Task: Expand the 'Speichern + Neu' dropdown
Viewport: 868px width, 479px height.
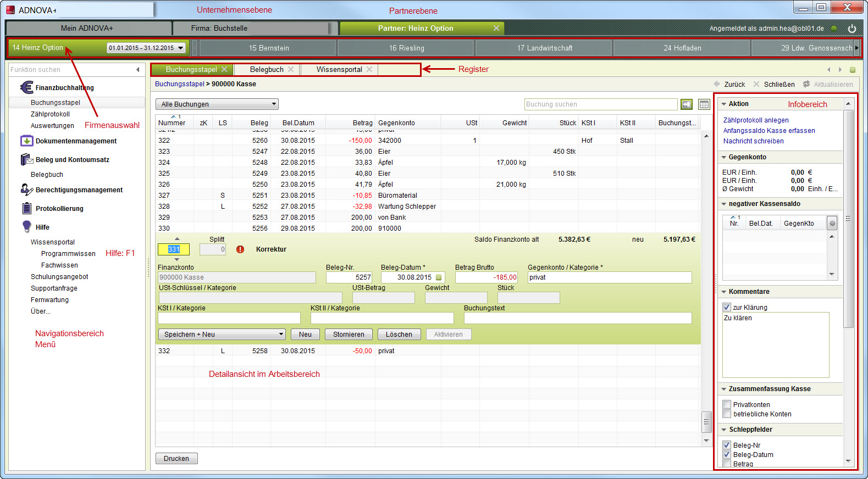Action: click(280, 335)
